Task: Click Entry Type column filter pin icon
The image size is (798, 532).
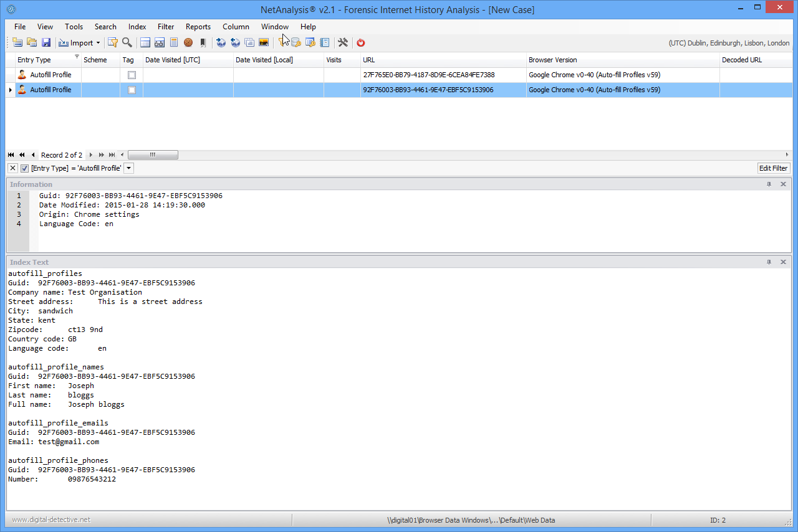Action: tap(77, 57)
